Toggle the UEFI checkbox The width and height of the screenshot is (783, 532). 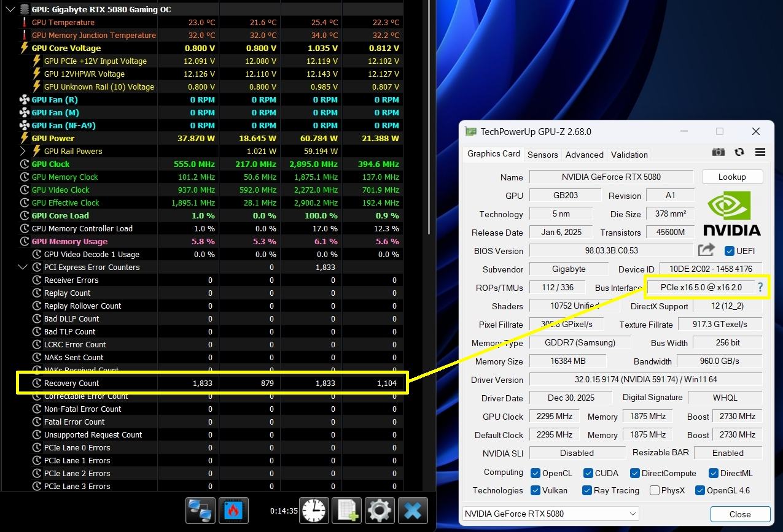(x=730, y=251)
